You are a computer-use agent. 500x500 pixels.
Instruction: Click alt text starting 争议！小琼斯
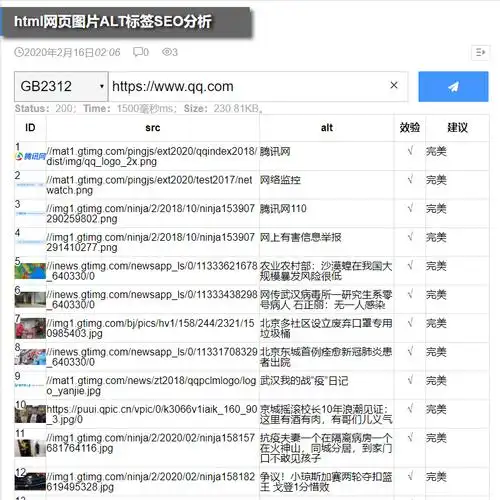(326, 482)
